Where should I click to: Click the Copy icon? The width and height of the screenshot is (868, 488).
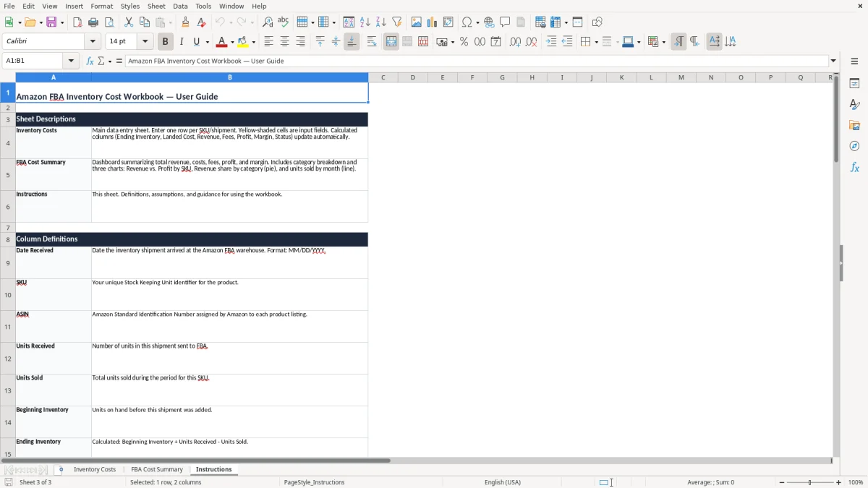[145, 22]
